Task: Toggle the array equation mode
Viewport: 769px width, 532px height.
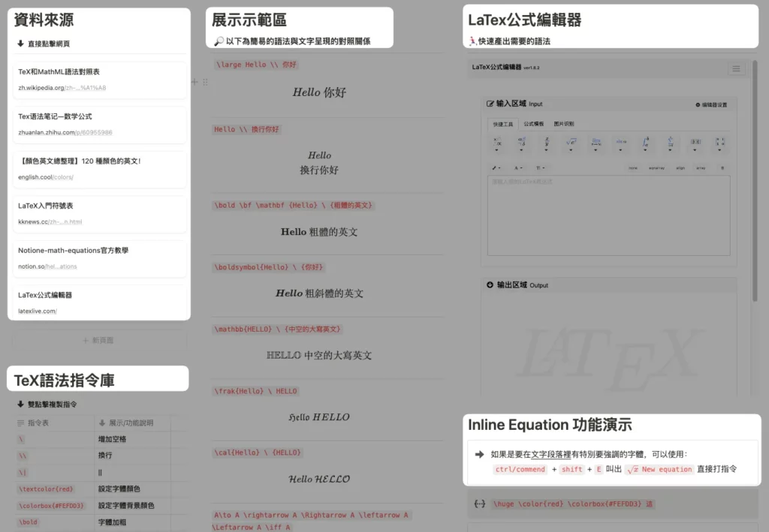Action: click(x=701, y=167)
